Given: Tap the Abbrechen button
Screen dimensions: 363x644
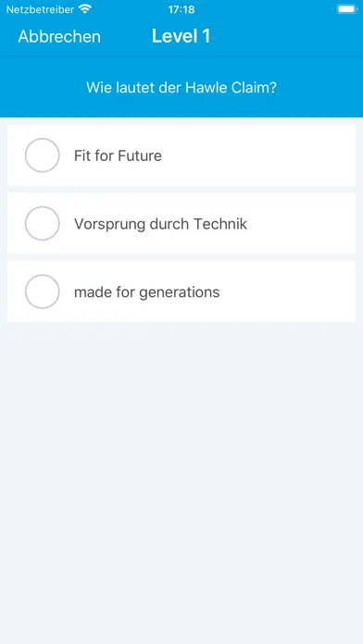Looking at the screenshot, I should tap(59, 37).
